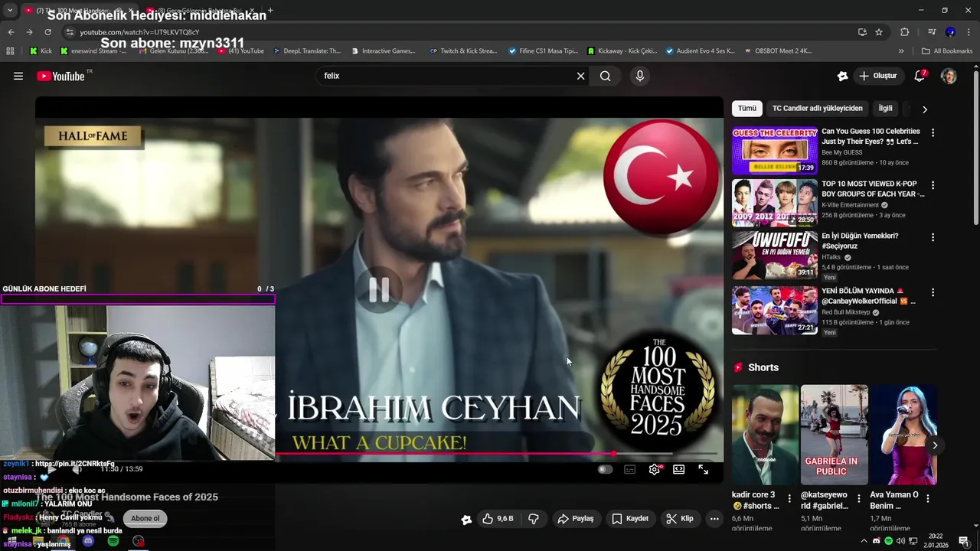
Task: Open the 'Interactive Games' bookmark
Action: [x=384, y=51]
